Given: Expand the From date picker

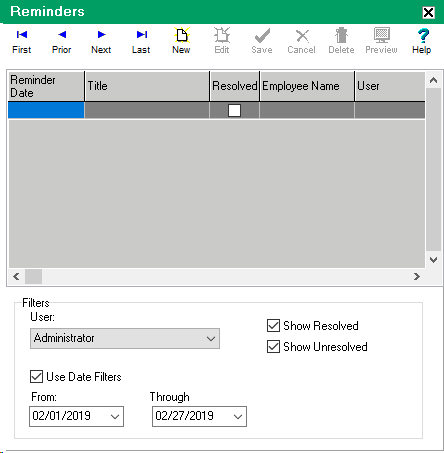Looking at the screenshot, I should tap(115, 416).
